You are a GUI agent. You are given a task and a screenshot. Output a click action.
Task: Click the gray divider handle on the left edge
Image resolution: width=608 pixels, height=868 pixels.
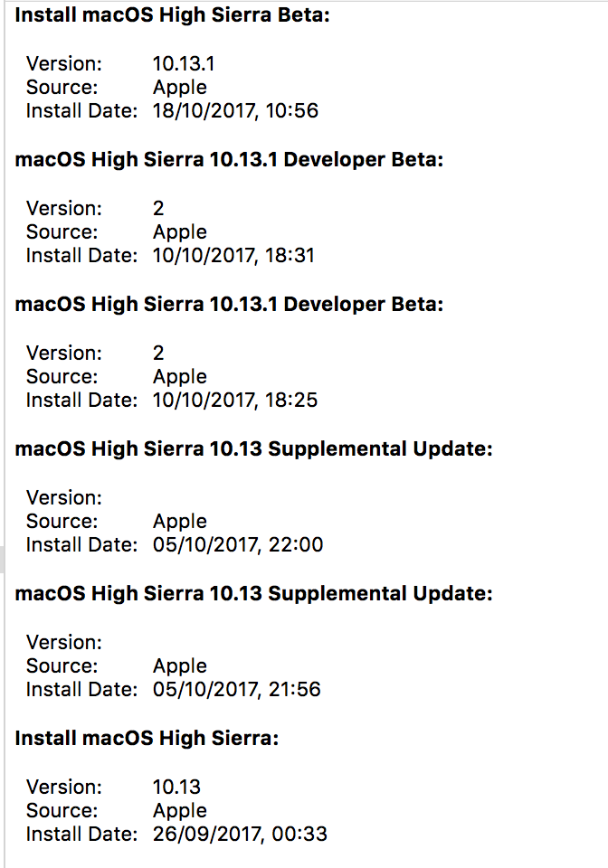pyautogui.click(x=2, y=559)
